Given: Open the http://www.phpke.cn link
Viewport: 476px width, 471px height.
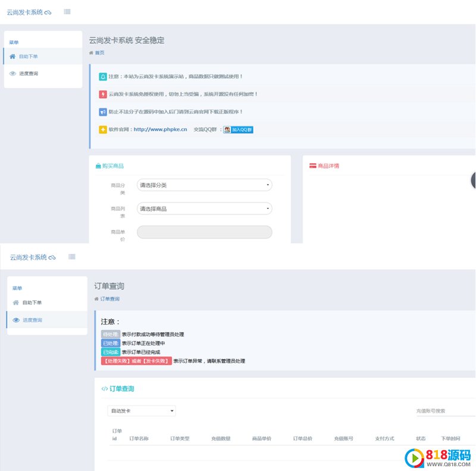Looking at the screenshot, I should 160,129.
